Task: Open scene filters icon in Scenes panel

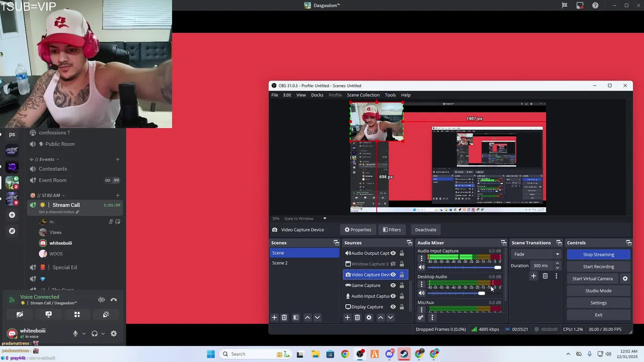Action: [x=296, y=318]
